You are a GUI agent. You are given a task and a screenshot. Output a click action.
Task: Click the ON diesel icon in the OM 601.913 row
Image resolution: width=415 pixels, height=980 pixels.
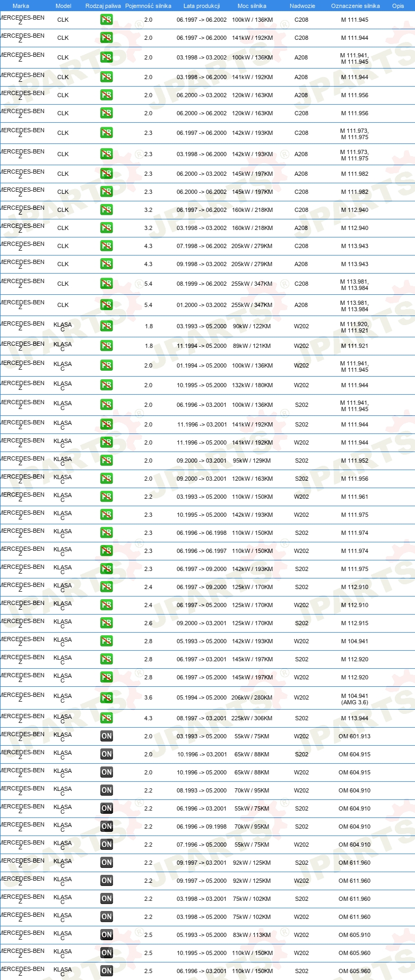click(107, 736)
